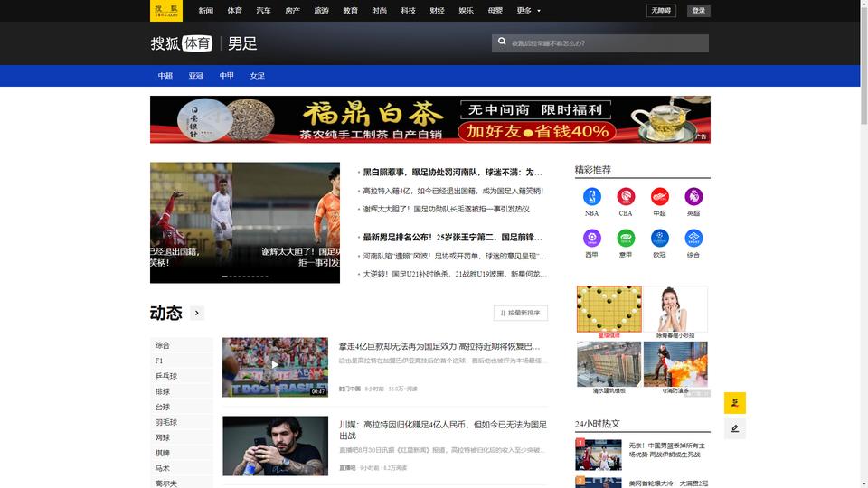Switch to 亚冠 tab in blue bar

click(x=196, y=76)
